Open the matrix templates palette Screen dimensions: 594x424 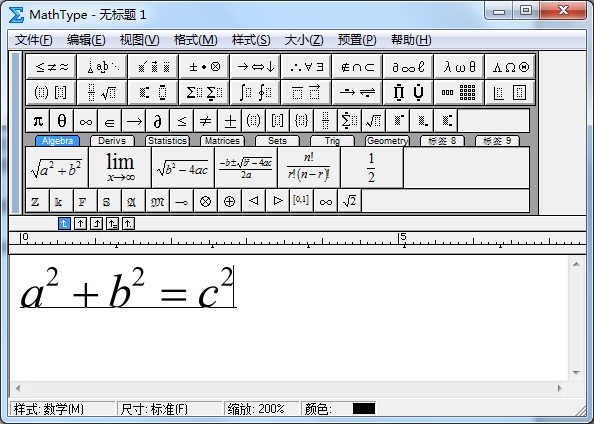click(459, 92)
